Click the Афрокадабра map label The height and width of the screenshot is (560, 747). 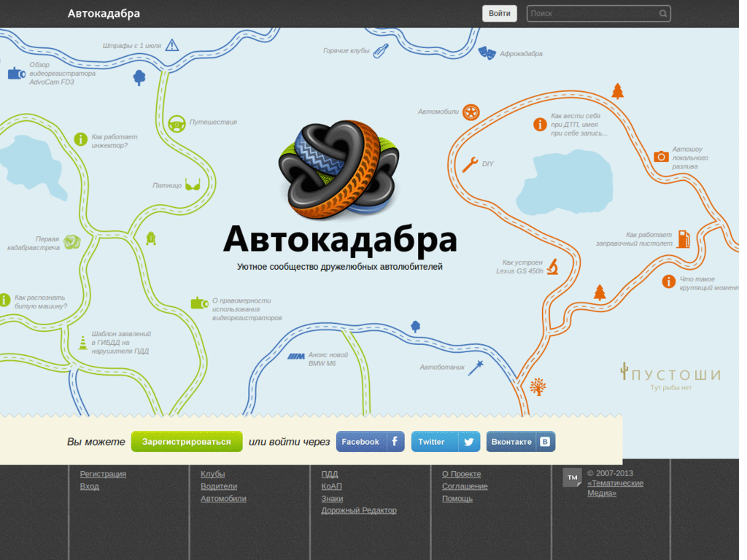click(521, 53)
